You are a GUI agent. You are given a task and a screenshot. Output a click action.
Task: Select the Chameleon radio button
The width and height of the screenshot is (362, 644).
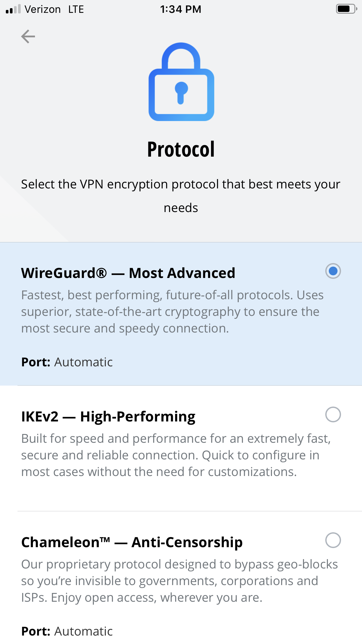point(333,540)
